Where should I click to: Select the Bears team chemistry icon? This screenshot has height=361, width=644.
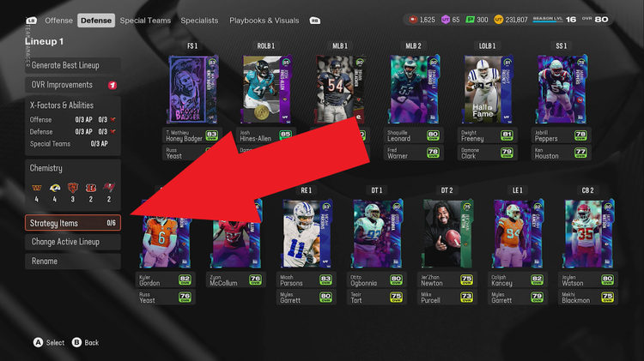click(x=73, y=187)
